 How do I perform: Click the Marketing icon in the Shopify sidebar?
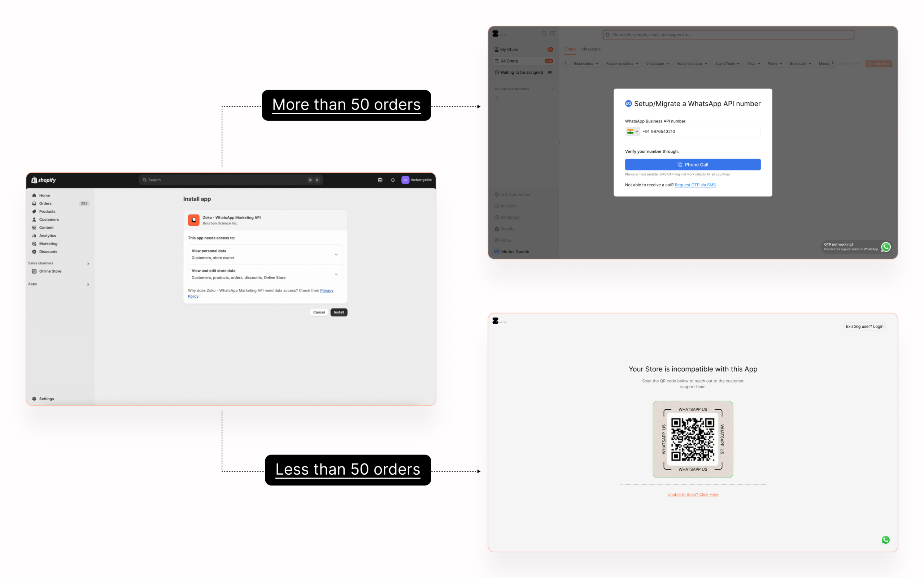pyautogui.click(x=34, y=243)
